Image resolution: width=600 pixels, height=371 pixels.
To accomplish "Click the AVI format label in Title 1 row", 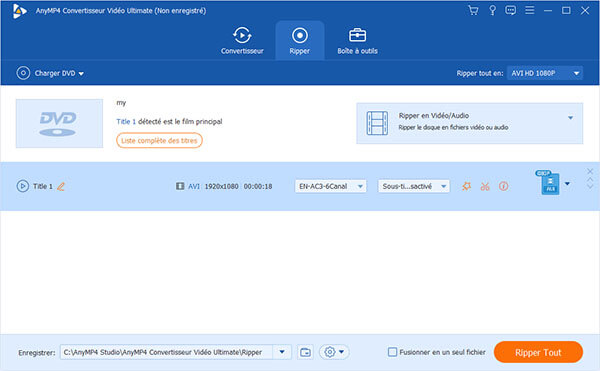I will (194, 186).
